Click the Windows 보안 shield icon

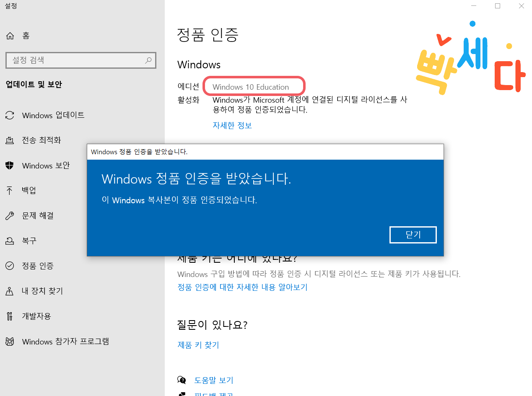10,166
